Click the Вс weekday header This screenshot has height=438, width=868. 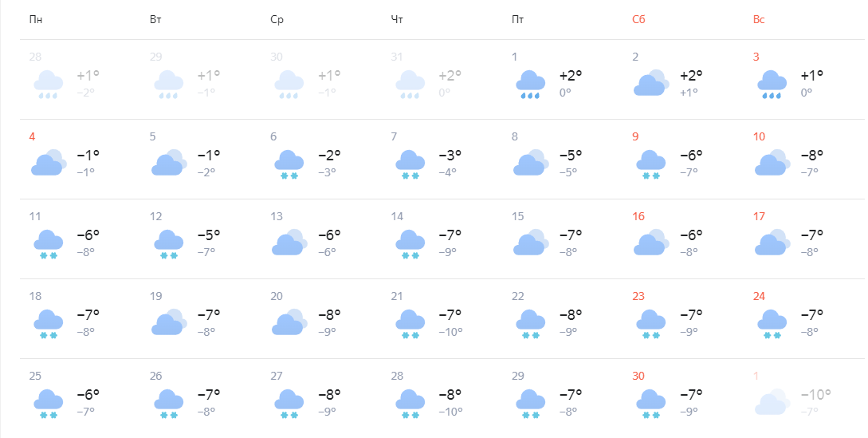(758, 19)
